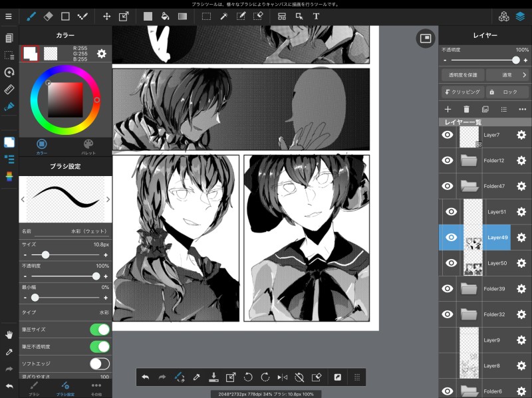The image size is (532, 398).
Task: Toggle Layer49 visibility eye
Action: (451, 237)
